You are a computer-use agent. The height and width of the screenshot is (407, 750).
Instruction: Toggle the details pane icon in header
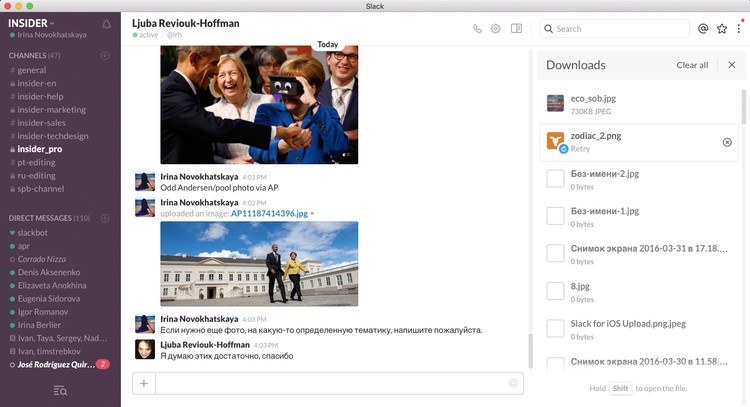[x=516, y=29]
